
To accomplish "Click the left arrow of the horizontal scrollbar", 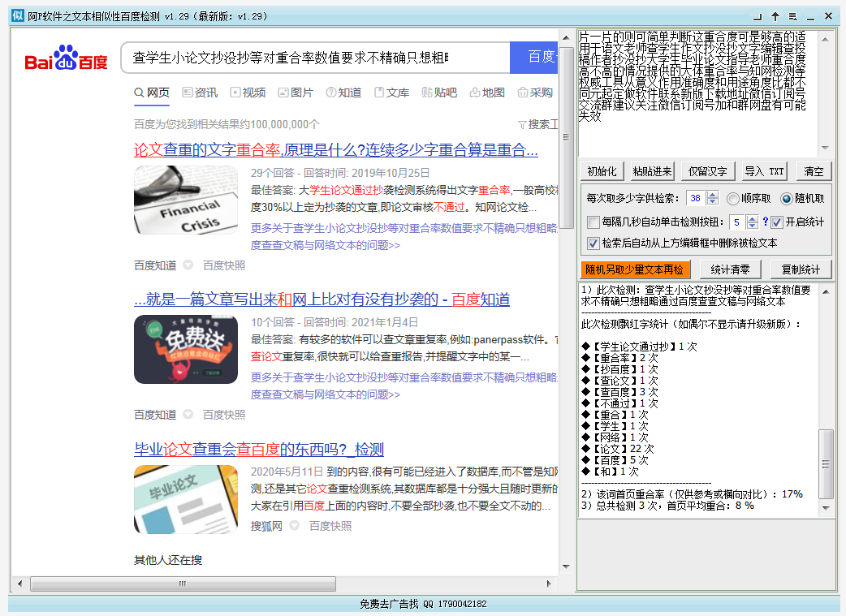I will [x=20, y=584].
